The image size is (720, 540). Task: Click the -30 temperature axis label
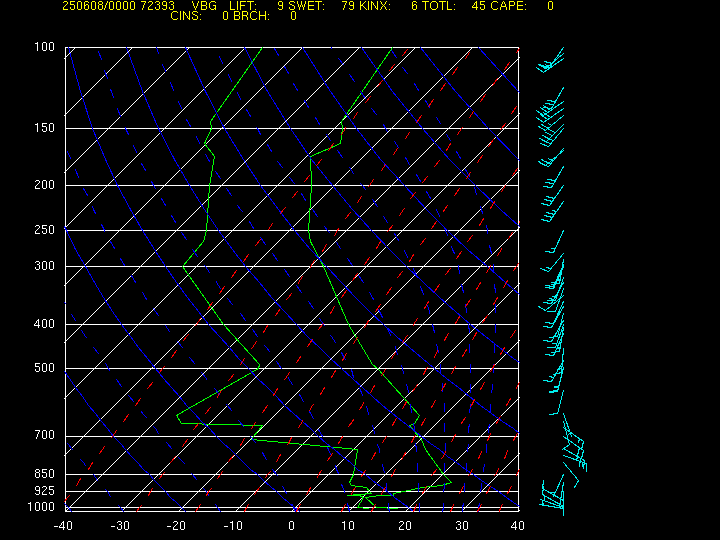point(120,526)
